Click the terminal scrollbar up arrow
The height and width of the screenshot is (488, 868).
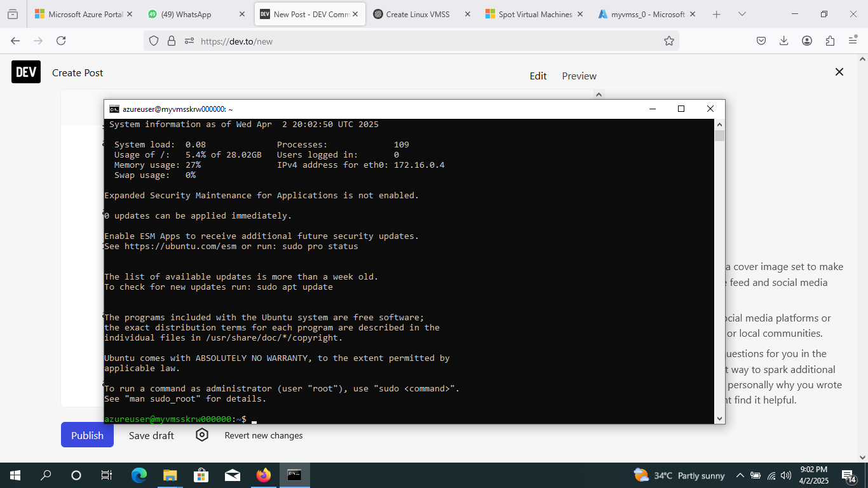[719, 124]
